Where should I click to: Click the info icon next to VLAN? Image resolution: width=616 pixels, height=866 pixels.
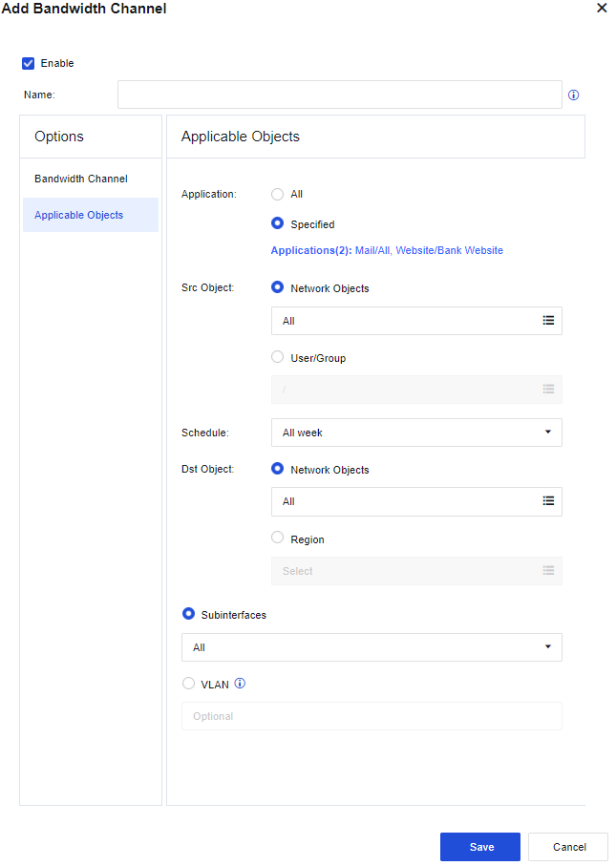pyautogui.click(x=241, y=684)
